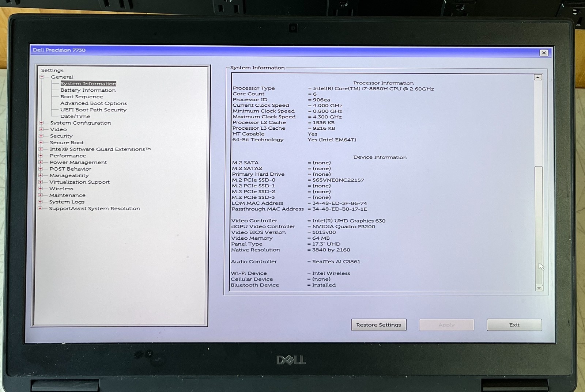Click the scroll up arrow in System Information

[538, 77]
